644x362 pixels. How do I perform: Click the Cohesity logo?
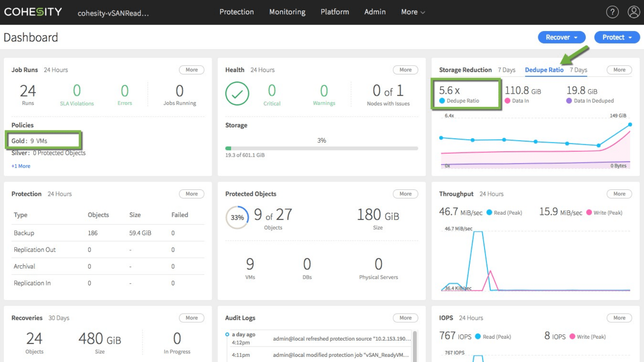(x=33, y=12)
